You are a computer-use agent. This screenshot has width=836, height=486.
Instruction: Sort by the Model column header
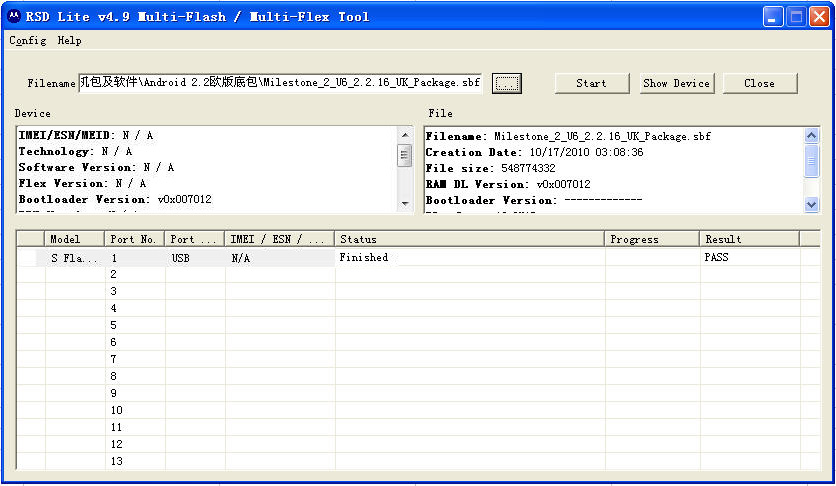click(75, 239)
